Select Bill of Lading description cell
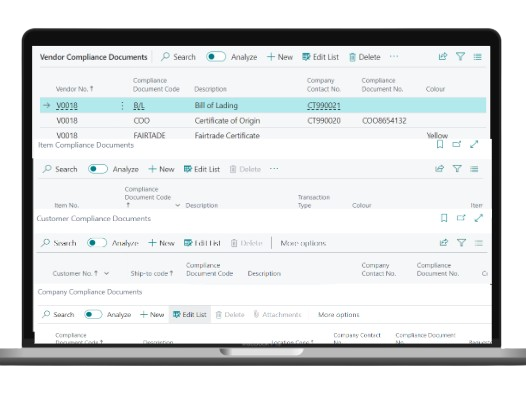Image resolution: width=526 pixels, height=394 pixels. pos(216,105)
